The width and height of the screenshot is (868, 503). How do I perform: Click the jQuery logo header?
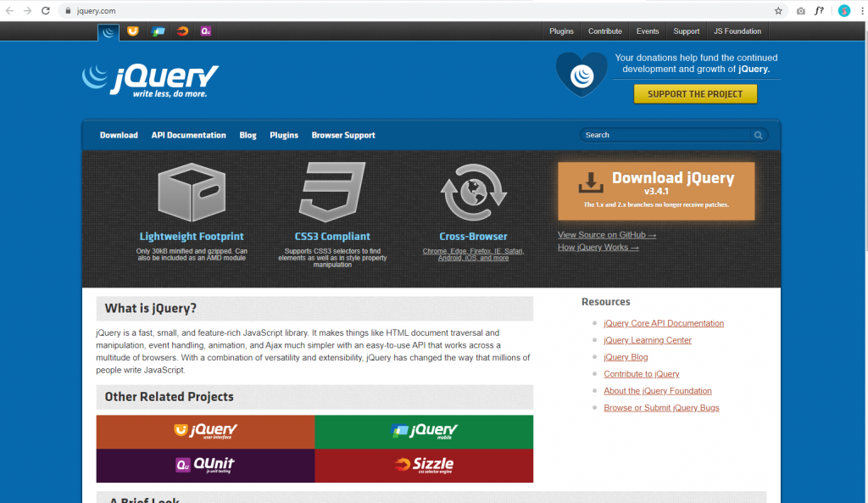[151, 81]
